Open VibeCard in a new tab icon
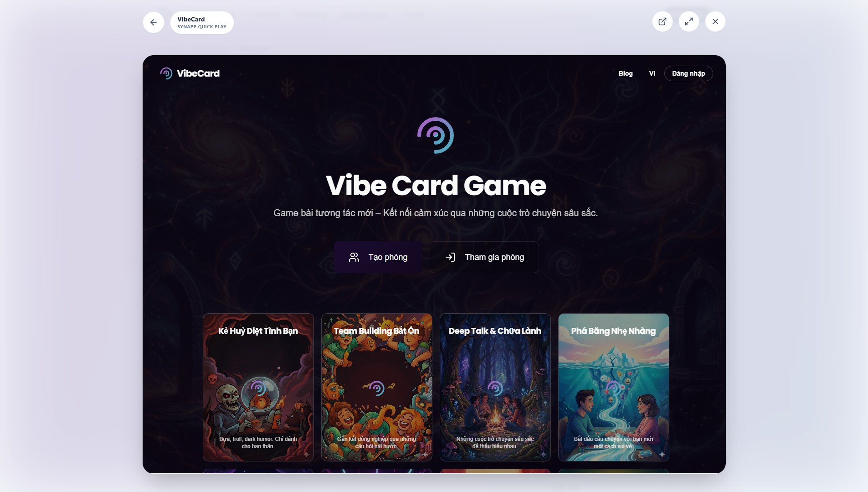The image size is (868, 492). point(663,21)
